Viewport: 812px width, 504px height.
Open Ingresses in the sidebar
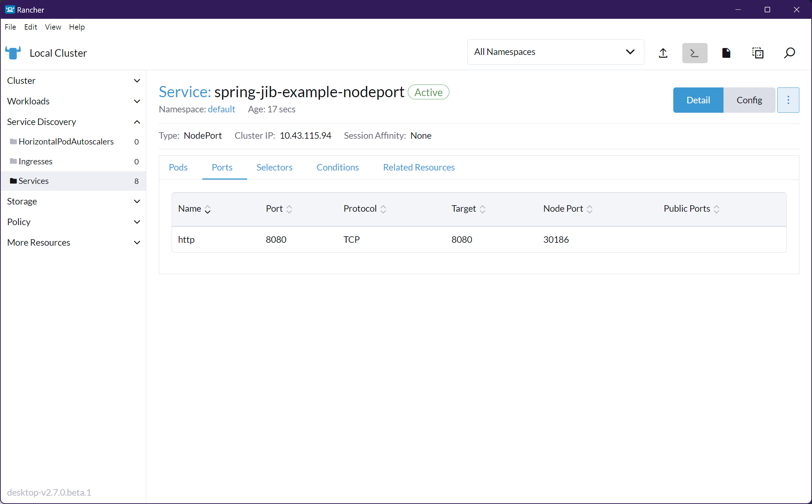coord(73,161)
